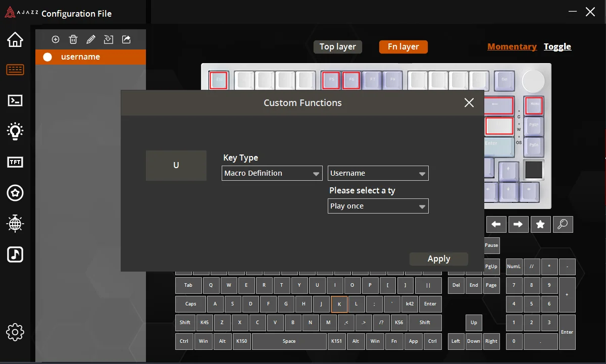Select the Tab key on virtual keyboard
The width and height of the screenshot is (606, 364).
tap(188, 285)
